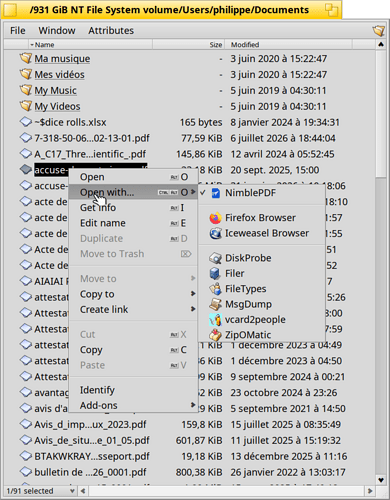The height and width of the screenshot is (500, 390).
Task: Choose Copy from the context menu
Action: 133,350
